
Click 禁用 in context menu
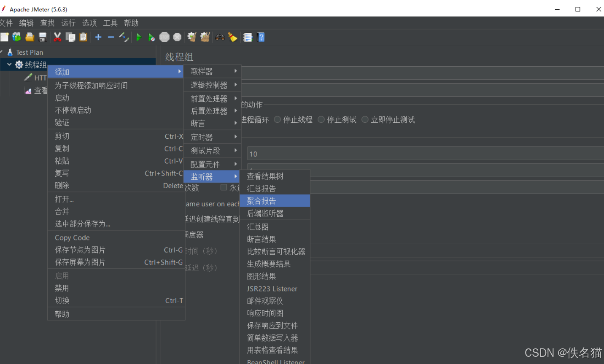(x=116, y=288)
